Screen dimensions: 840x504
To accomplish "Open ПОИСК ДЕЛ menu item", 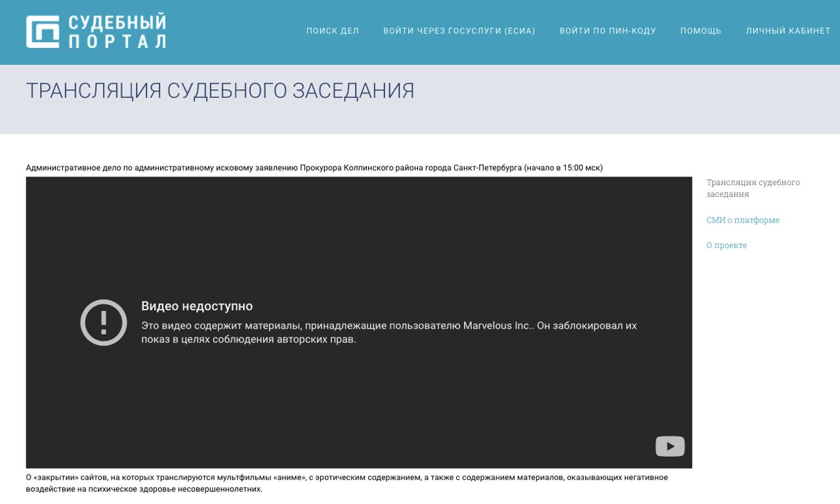I will tap(333, 31).
